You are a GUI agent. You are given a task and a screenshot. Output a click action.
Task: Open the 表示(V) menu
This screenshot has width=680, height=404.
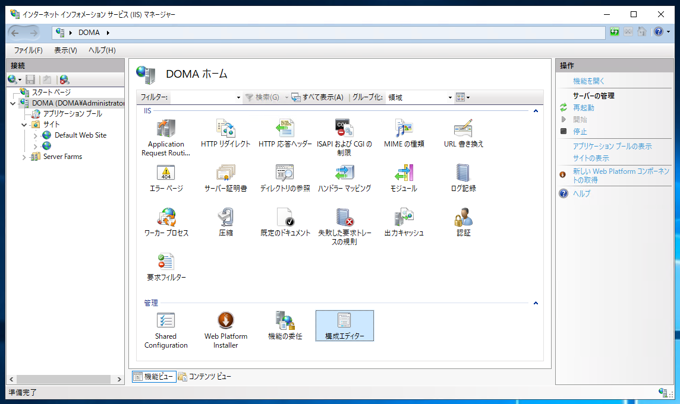(x=65, y=50)
